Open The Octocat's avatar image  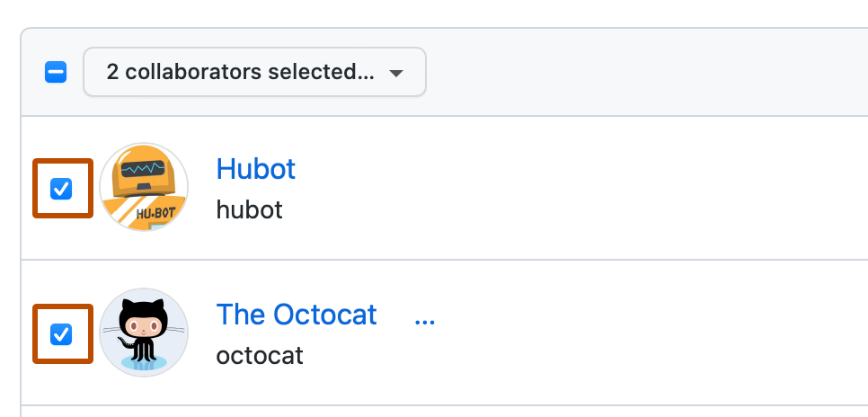click(144, 332)
